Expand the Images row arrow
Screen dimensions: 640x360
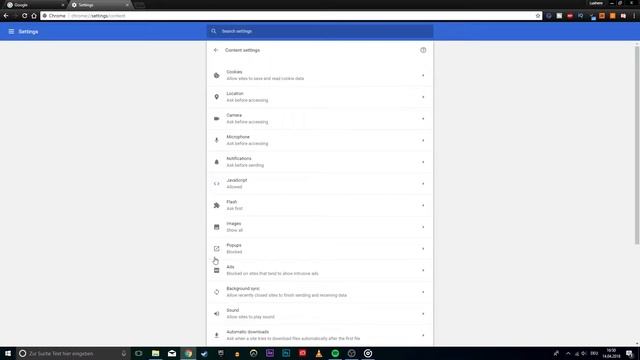(x=423, y=227)
